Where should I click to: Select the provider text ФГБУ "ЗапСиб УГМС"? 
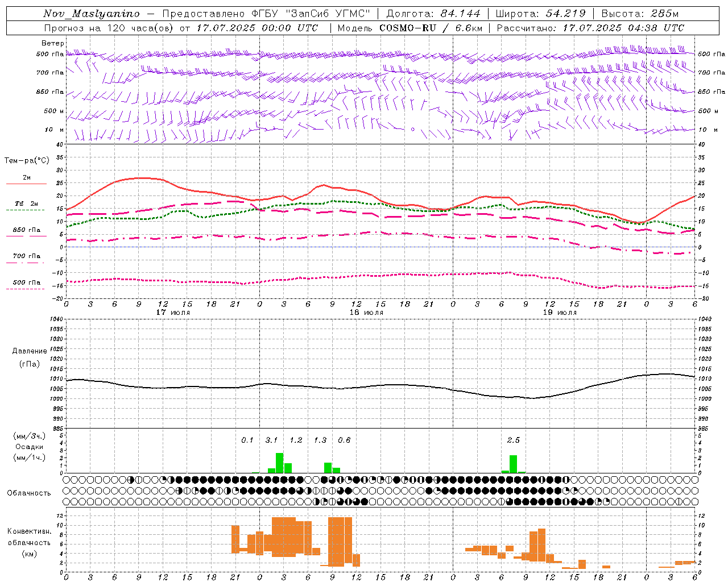point(310,14)
